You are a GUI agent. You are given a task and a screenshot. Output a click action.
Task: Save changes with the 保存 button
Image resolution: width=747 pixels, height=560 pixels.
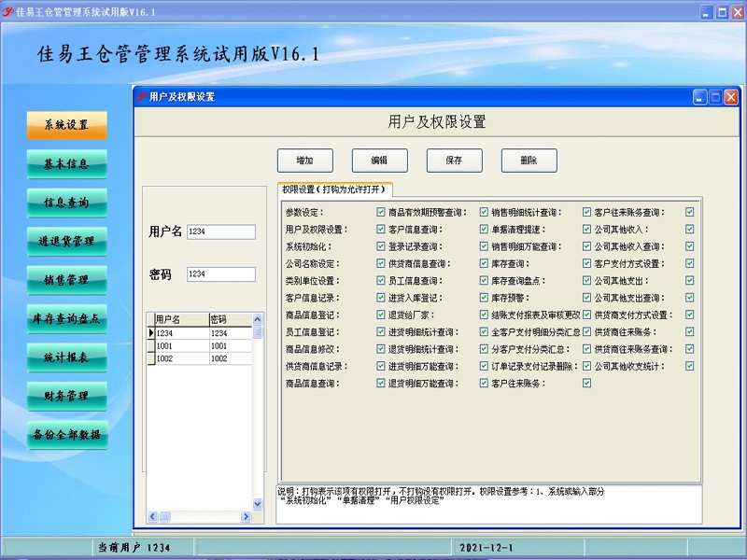coord(455,161)
